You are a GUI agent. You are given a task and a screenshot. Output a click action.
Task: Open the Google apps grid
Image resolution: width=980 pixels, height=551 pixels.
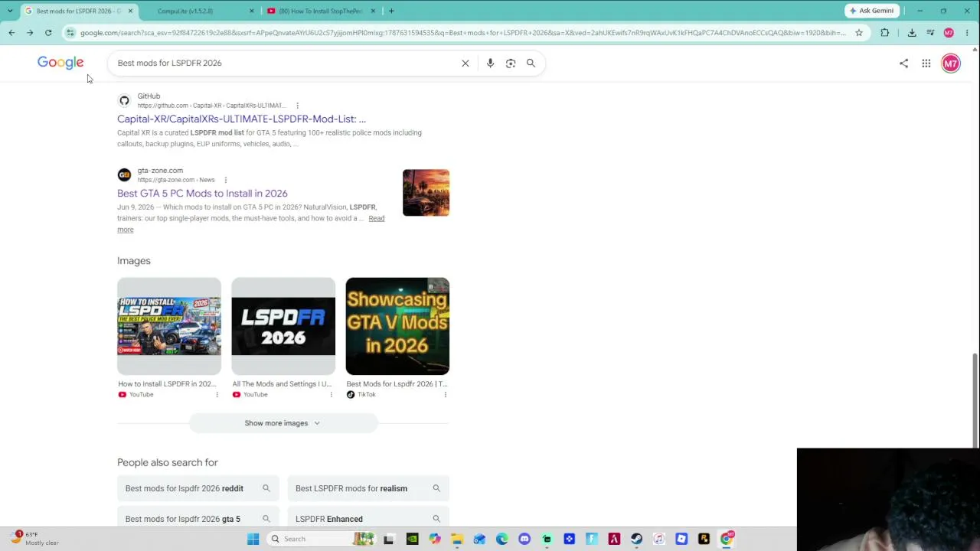pyautogui.click(x=926, y=64)
